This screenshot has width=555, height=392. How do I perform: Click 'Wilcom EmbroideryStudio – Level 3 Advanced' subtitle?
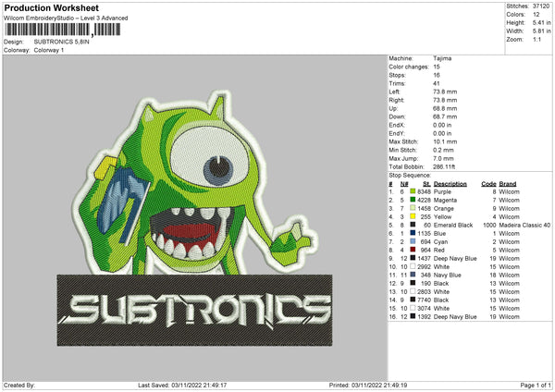[x=66, y=18]
